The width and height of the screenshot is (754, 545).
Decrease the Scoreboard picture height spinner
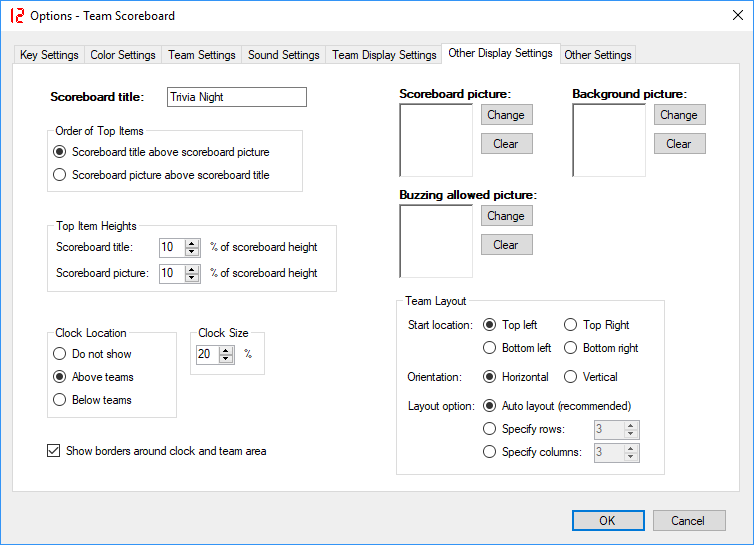click(x=192, y=278)
